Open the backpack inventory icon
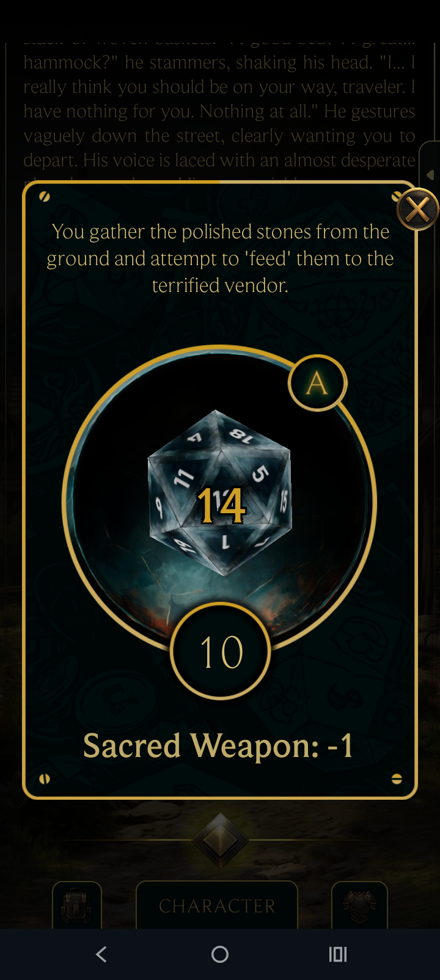Viewport: 440px width, 980px height. point(77,905)
